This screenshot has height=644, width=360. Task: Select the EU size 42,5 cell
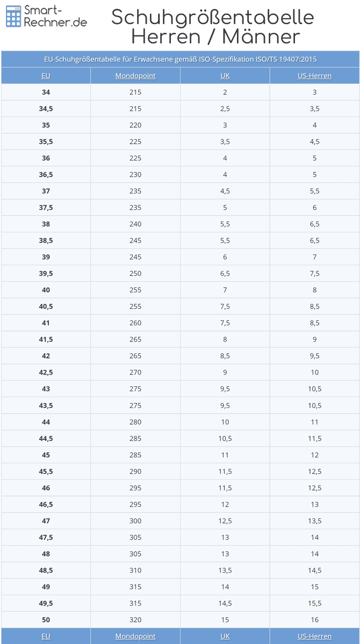pos(46,372)
